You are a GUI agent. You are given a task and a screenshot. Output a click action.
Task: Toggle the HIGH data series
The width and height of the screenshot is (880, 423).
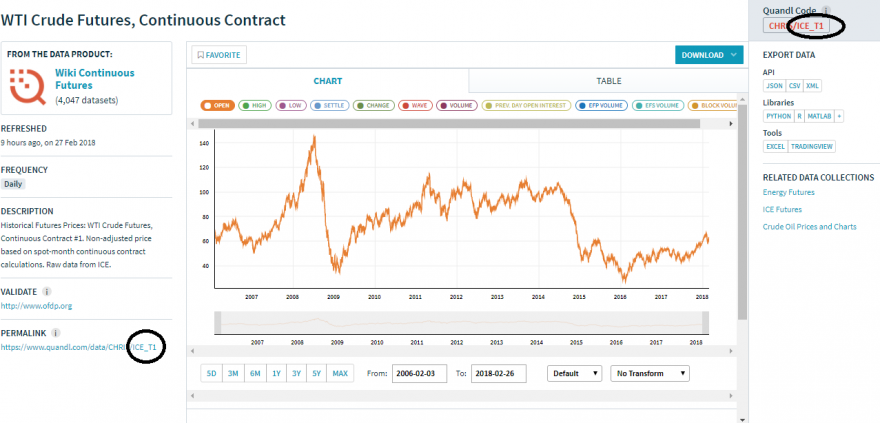[x=255, y=105]
